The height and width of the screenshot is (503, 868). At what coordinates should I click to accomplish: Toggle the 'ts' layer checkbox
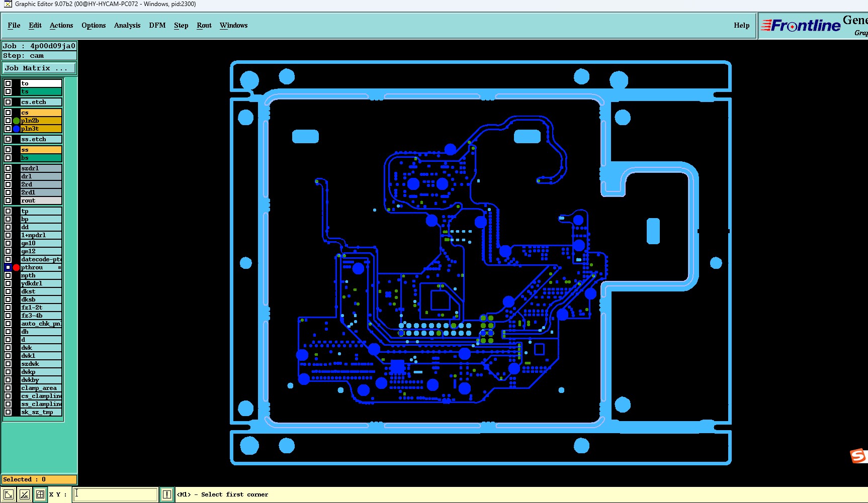coord(8,91)
